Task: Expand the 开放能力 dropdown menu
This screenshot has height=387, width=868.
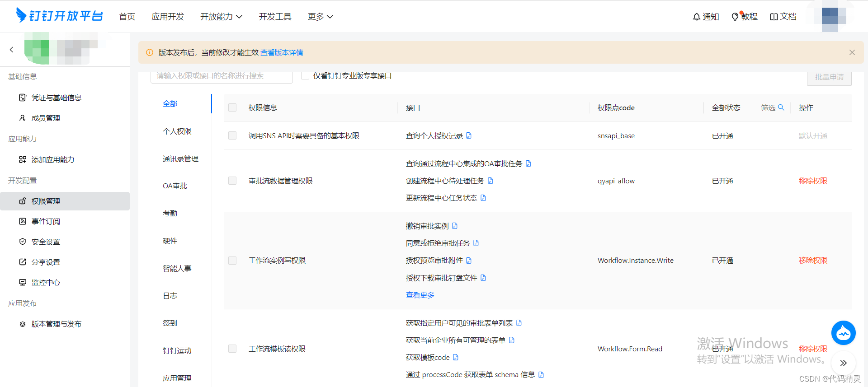Action: [x=222, y=17]
